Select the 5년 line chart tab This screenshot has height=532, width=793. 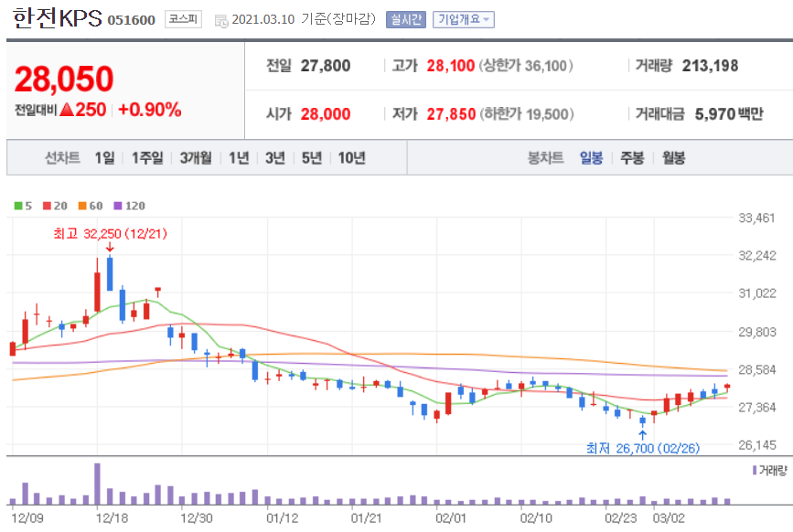pos(312,158)
